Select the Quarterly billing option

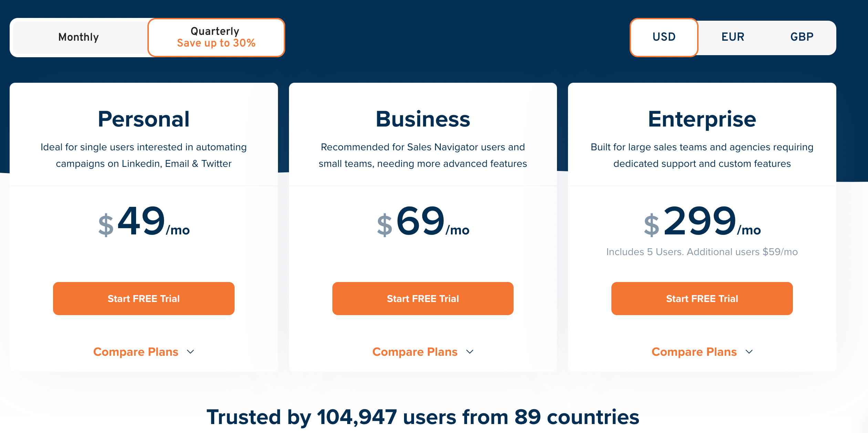[216, 37]
